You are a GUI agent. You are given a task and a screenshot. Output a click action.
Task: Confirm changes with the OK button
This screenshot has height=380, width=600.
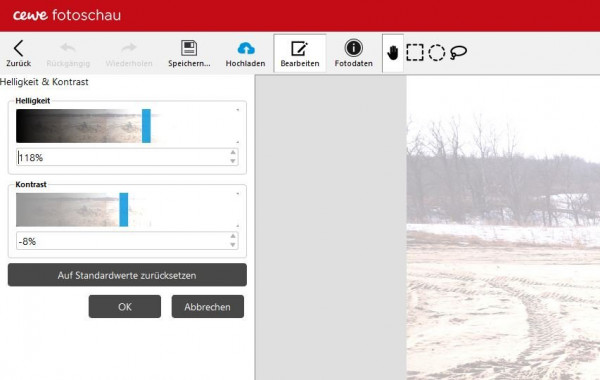pos(125,307)
